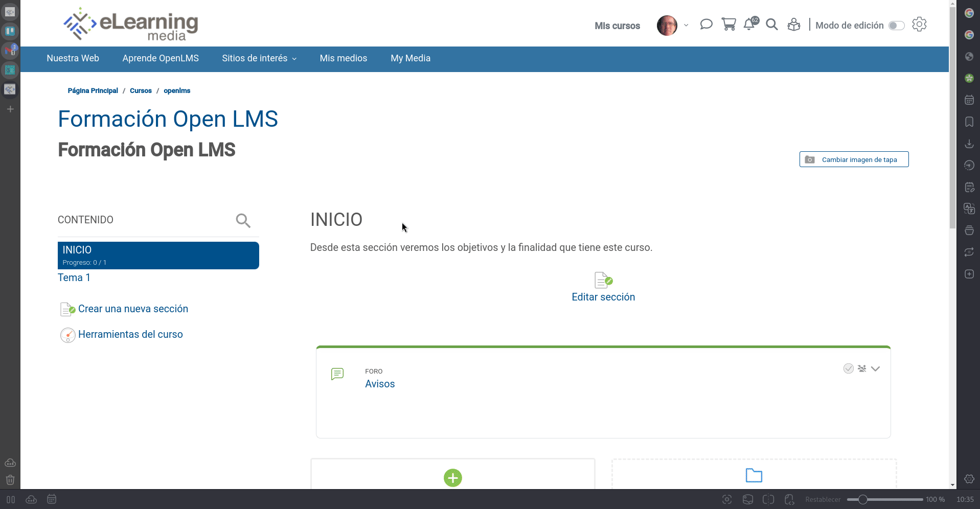The image size is (980, 509).
Task: Search course content with the Contenido magnifier
Action: pos(243,220)
